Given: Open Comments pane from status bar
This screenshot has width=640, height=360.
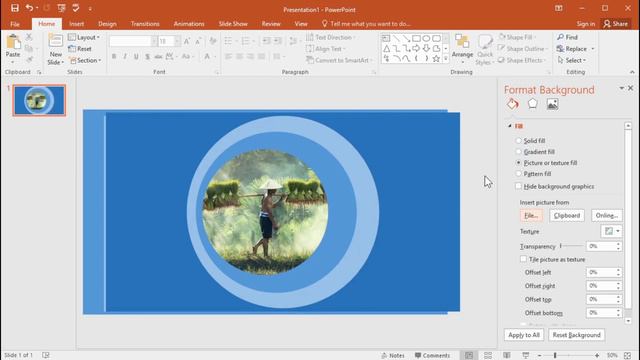Looking at the screenshot, I should [x=432, y=356].
